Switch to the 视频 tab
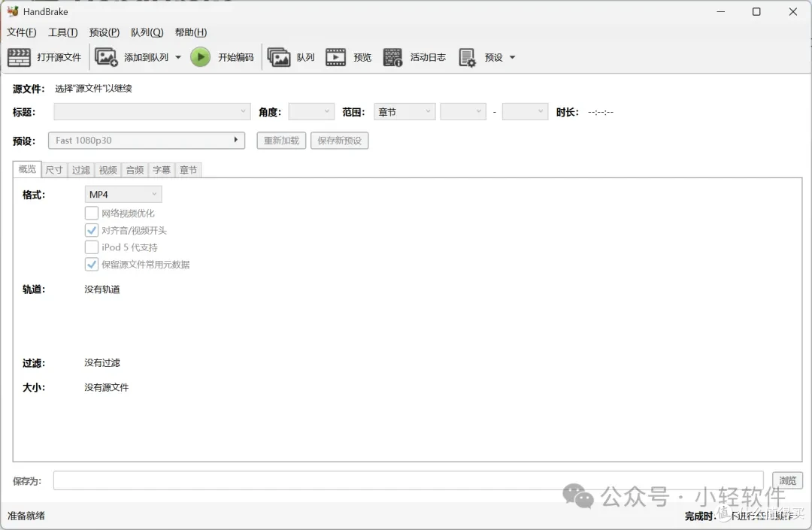 point(108,170)
